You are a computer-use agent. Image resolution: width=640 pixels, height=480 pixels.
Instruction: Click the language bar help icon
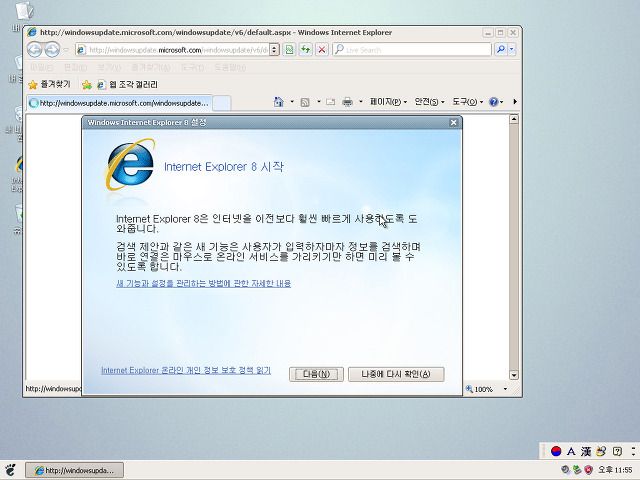click(617, 451)
